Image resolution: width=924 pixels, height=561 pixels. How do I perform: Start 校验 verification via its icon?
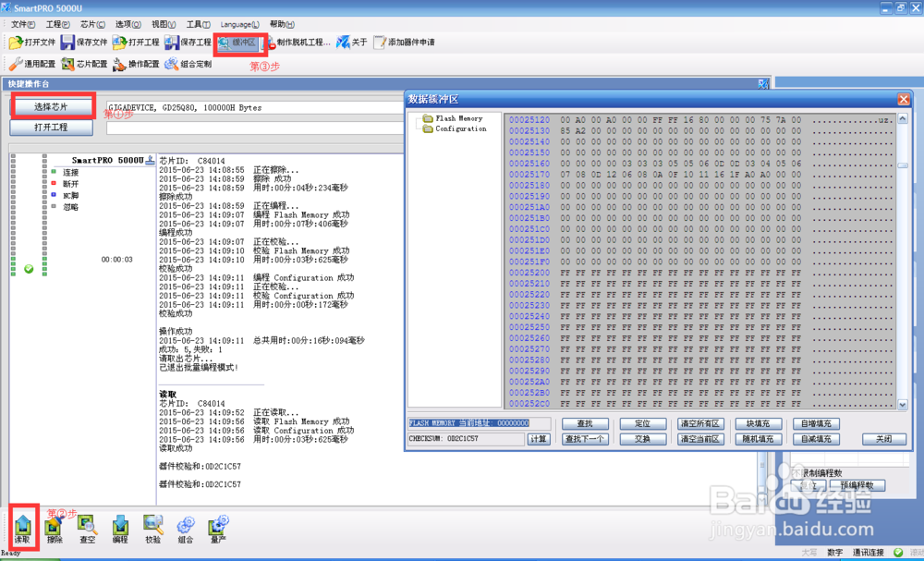[x=152, y=527]
